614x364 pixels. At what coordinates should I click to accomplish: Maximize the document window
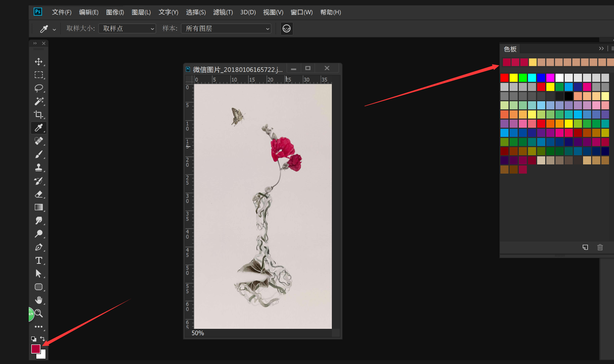[308, 68]
